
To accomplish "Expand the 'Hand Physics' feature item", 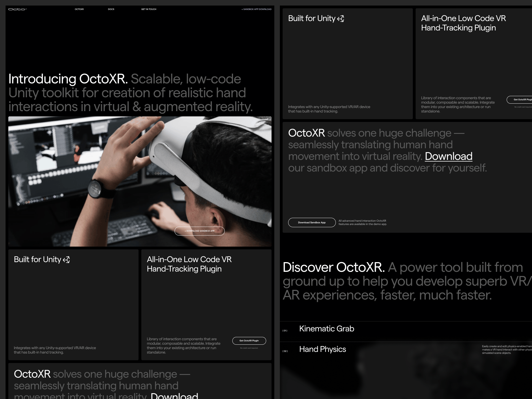I will 323,349.
